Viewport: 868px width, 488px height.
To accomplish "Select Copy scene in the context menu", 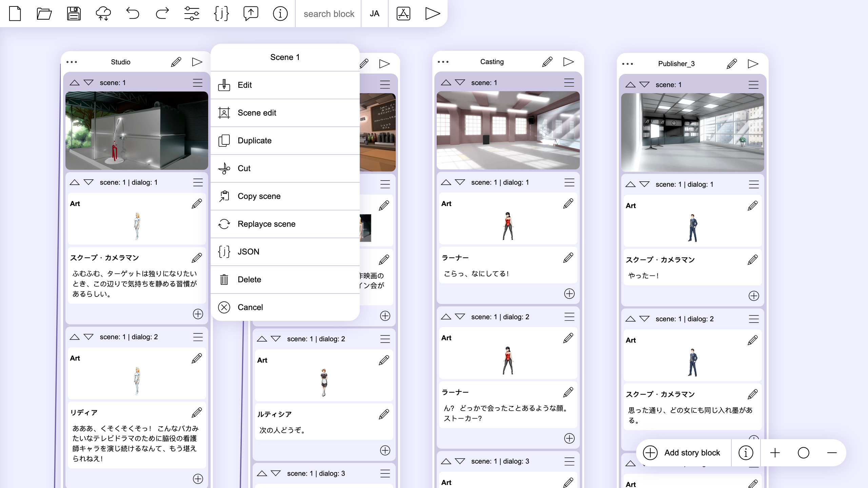I will click(259, 196).
